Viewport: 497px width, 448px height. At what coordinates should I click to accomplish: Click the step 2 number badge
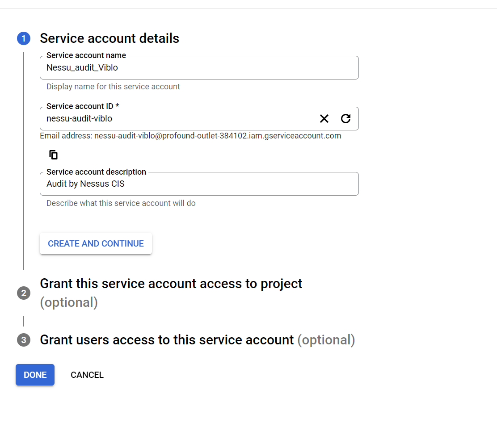24,293
